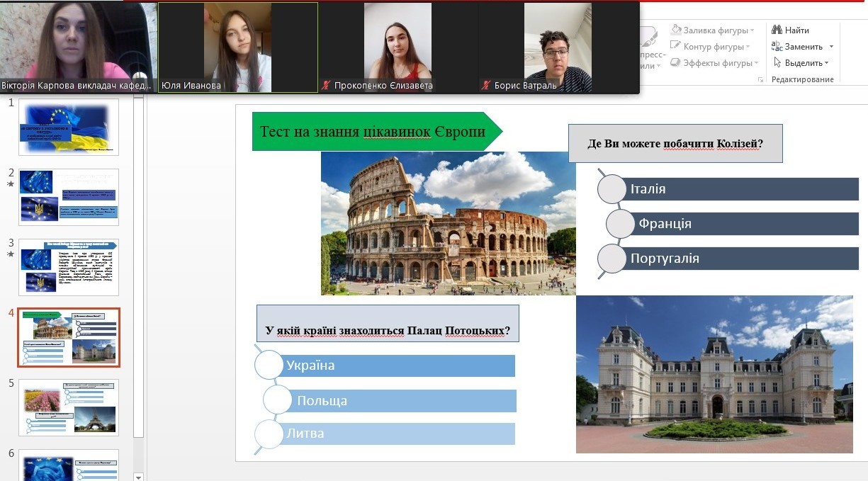This screenshot has width=868, height=481.
Task: Click the Найти binoculars icon
Action: [777, 30]
